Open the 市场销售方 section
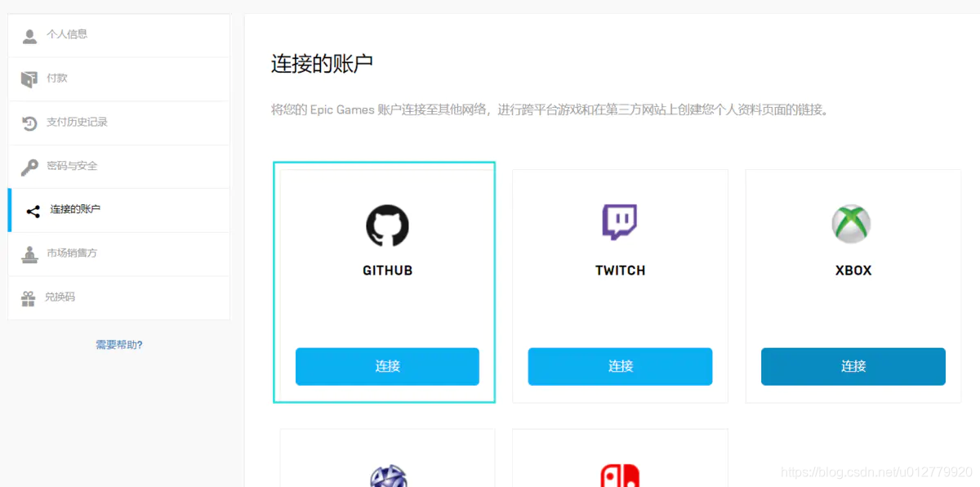The height and width of the screenshot is (487, 980). (119, 254)
